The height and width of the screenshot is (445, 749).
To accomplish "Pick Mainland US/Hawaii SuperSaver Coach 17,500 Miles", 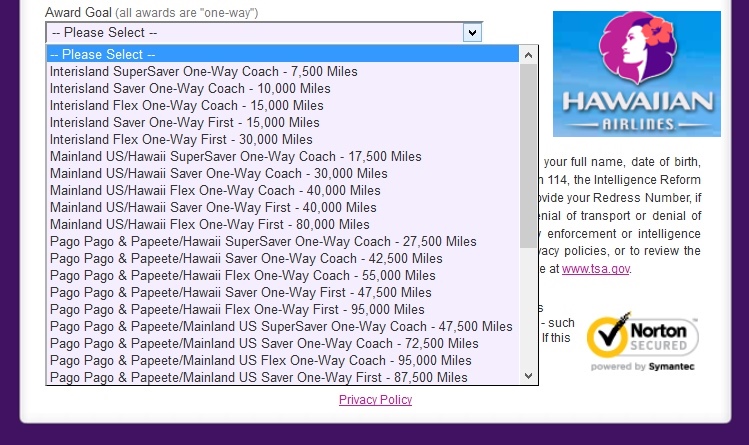I will coord(283,157).
